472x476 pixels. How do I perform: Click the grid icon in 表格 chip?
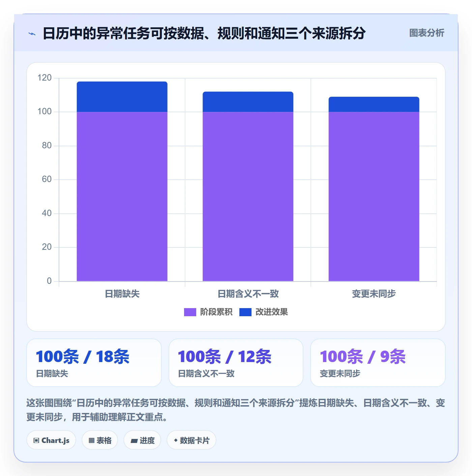point(91,441)
